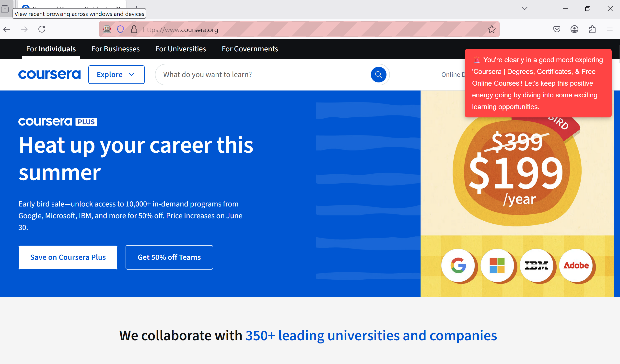Image resolution: width=620 pixels, height=364 pixels.
Task: Open the tracking protection shield icon
Action: (x=120, y=29)
